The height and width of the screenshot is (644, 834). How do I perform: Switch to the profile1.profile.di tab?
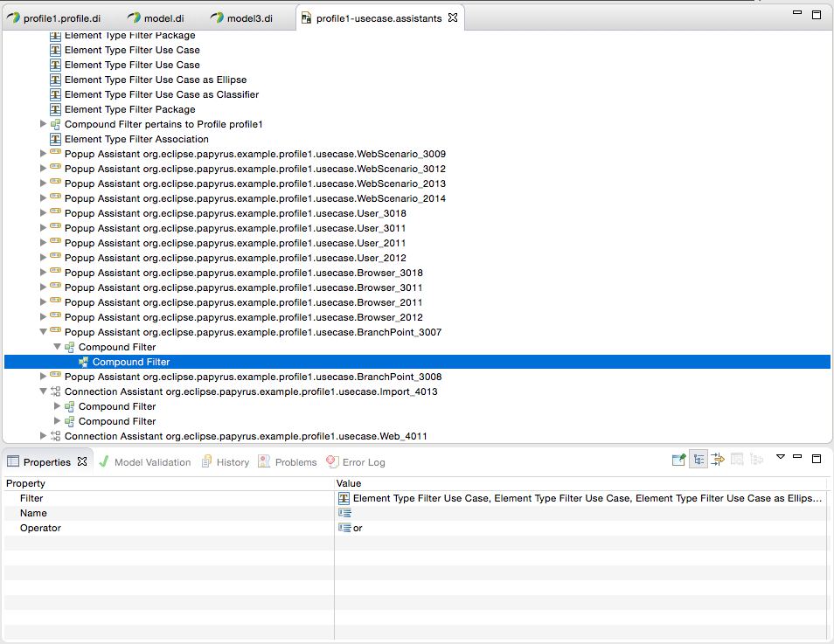pos(53,18)
